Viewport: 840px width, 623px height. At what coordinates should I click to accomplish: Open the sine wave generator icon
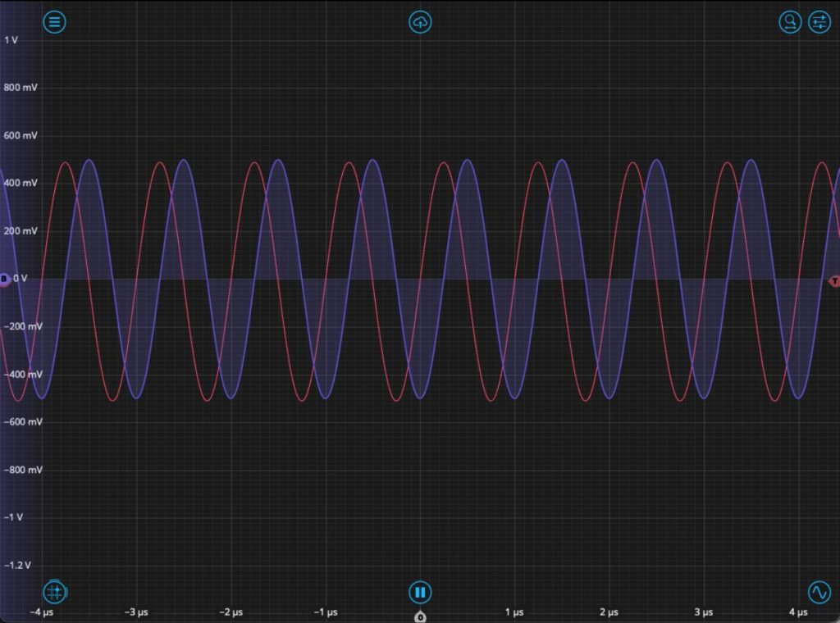(819, 592)
